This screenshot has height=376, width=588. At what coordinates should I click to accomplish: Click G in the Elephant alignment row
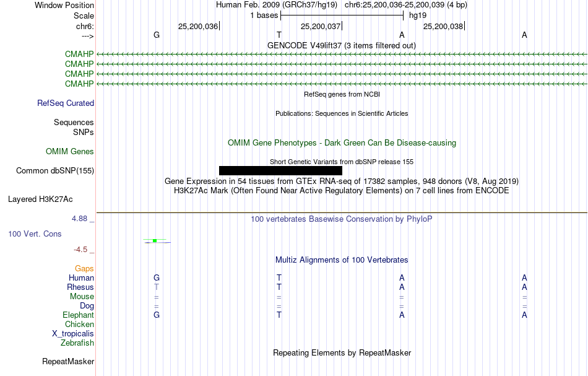tap(157, 315)
